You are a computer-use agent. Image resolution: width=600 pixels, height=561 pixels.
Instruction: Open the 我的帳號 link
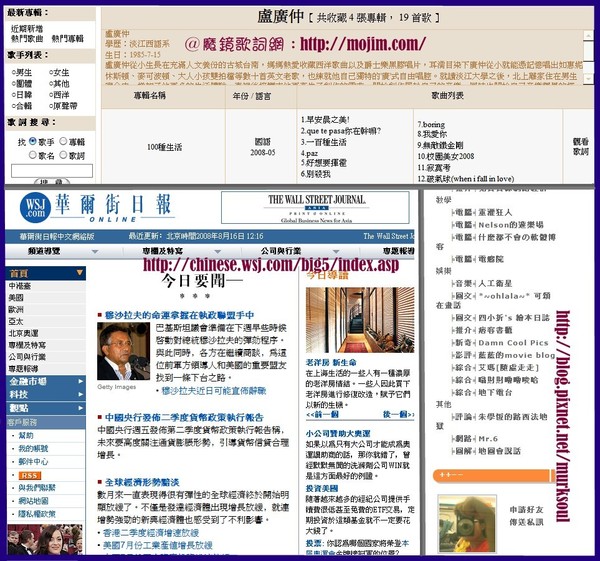point(33,448)
